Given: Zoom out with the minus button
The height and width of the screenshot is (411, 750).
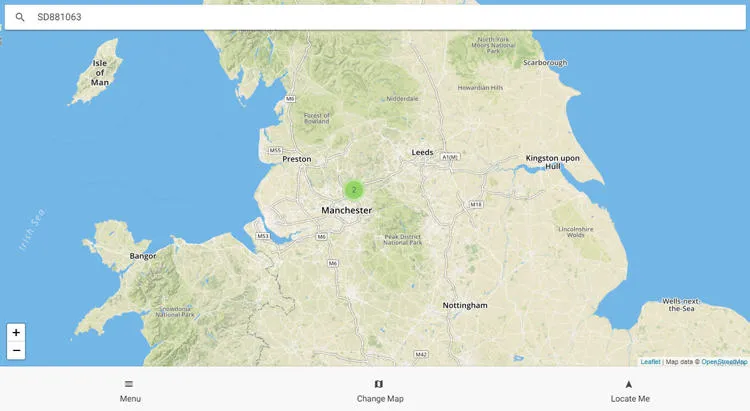Looking at the screenshot, I should click(x=16, y=351).
